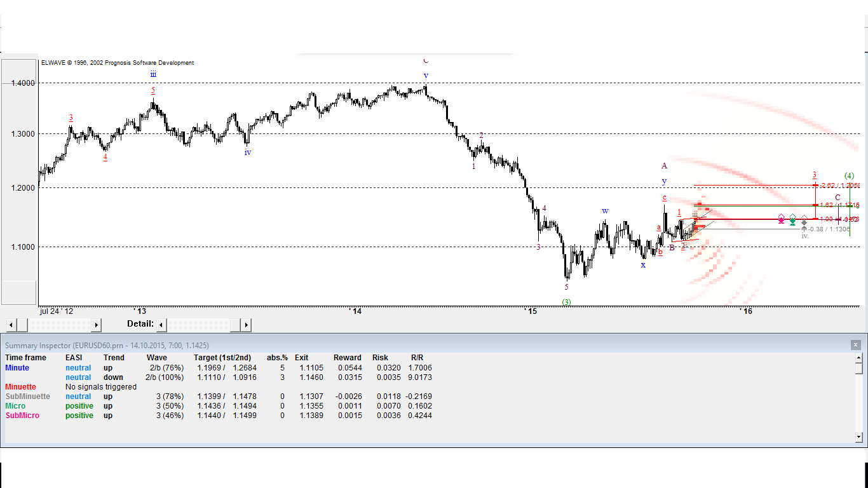The width and height of the screenshot is (868, 488).
Task: Increase Detail level with the right arrow
Action: [246, 325]
